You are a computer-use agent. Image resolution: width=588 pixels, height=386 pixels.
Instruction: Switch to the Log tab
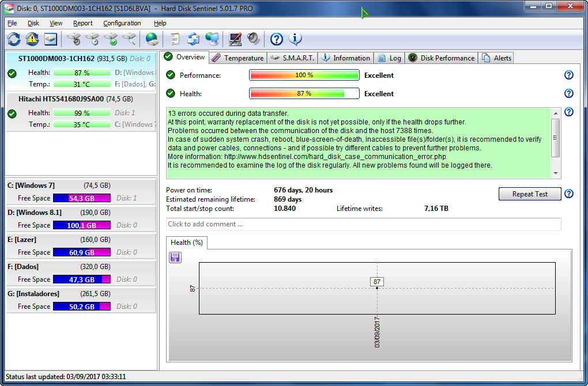tap(390, 58)
